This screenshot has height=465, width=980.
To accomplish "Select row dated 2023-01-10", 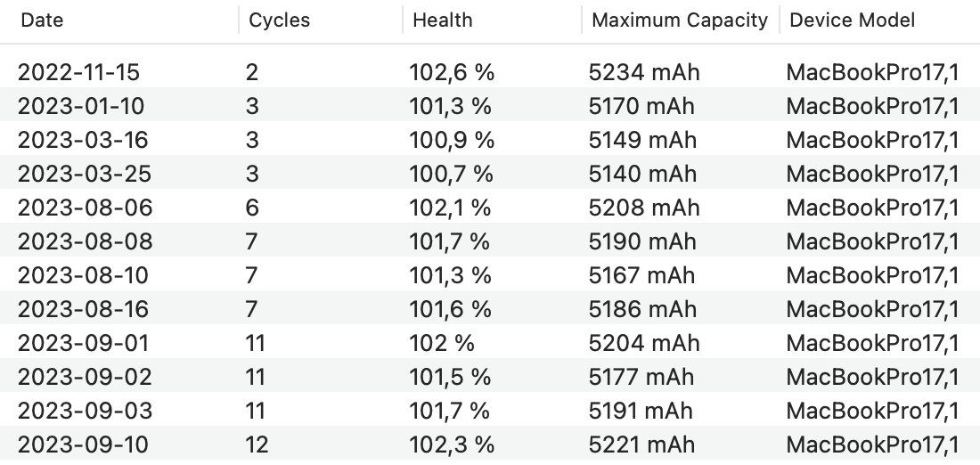I will click(80, 106).
